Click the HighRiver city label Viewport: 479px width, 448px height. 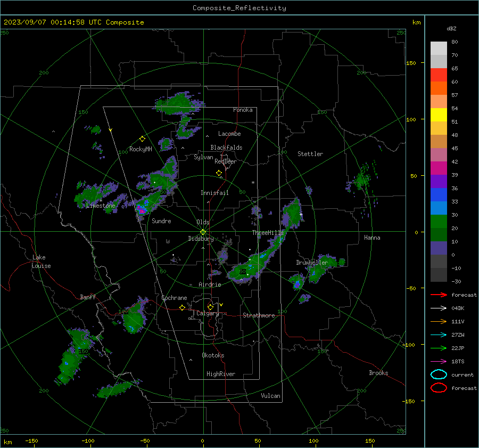pyautogui.click(x=221, y=374)
